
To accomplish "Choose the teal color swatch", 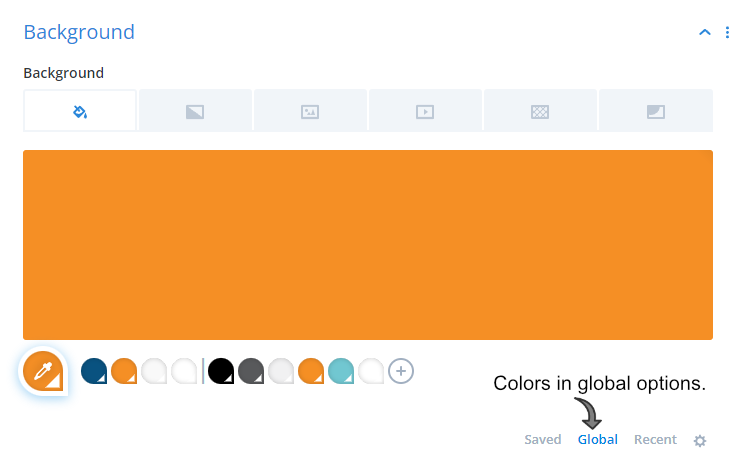I will coord(341,371).
